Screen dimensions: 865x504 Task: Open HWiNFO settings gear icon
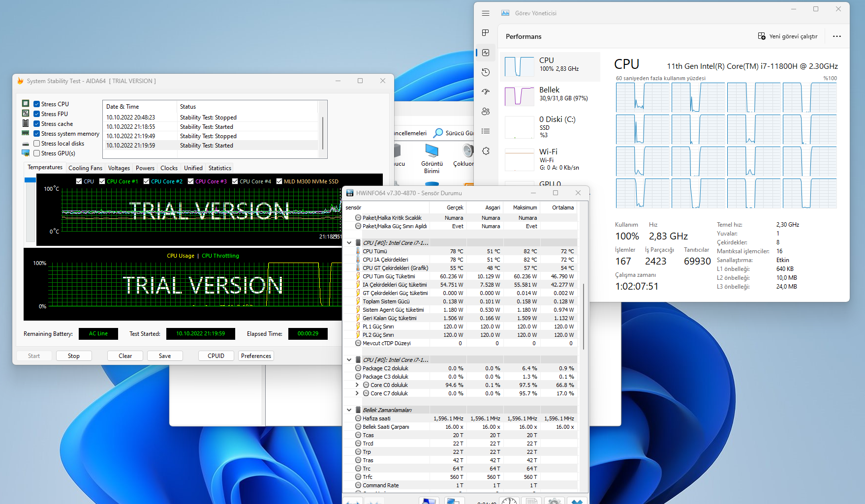tap(554, 501)
